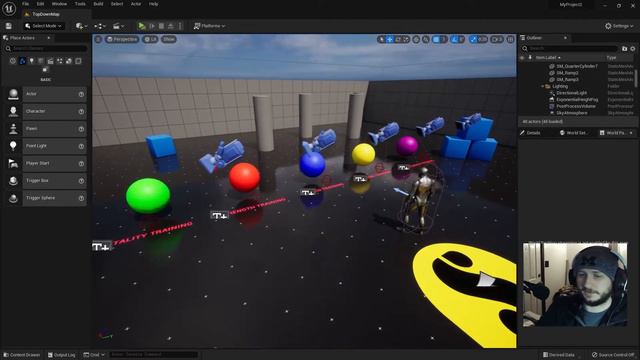Viewport: 640px width, 360px height.
Task: Open the Actor menu
Action: [x=136, y=4]
